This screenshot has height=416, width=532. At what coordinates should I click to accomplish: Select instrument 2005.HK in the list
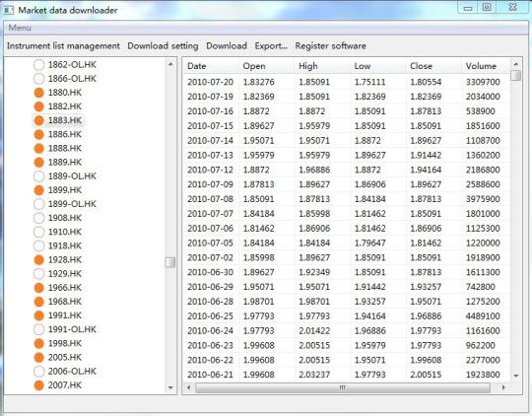(x=65, y=357)
